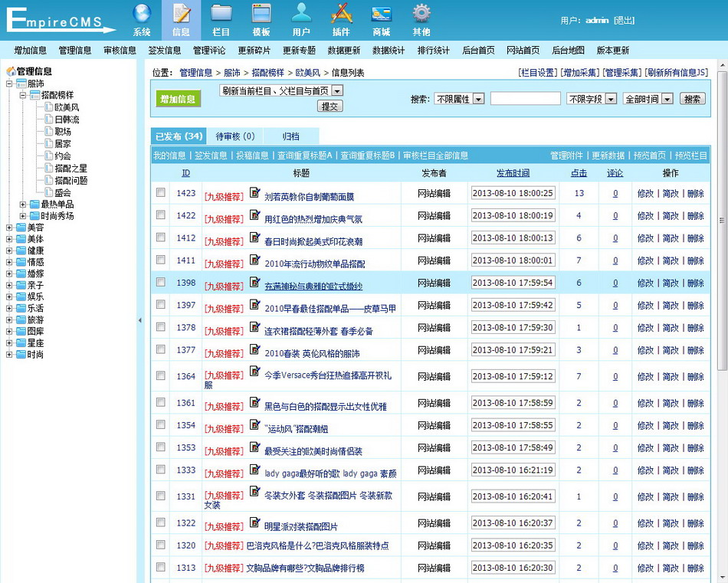The image size is (728, 583).
Task: Click the green 增加信息 button
Action: (x=178, y=99)
